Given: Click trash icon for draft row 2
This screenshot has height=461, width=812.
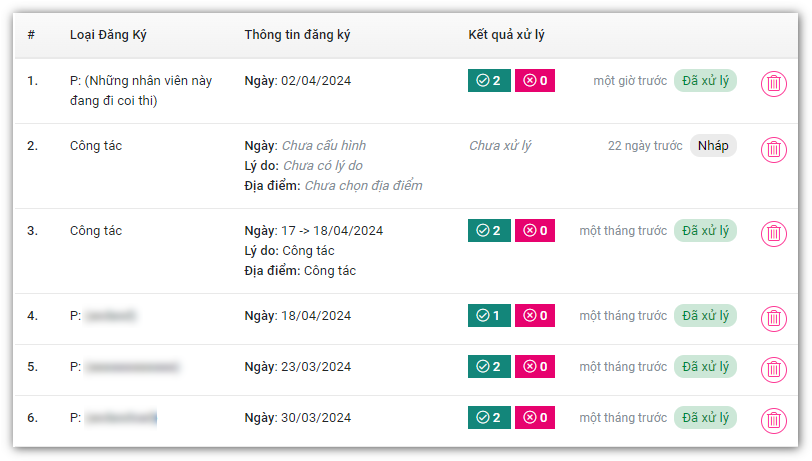Looking at the screenshot, I should coord(774,149).
